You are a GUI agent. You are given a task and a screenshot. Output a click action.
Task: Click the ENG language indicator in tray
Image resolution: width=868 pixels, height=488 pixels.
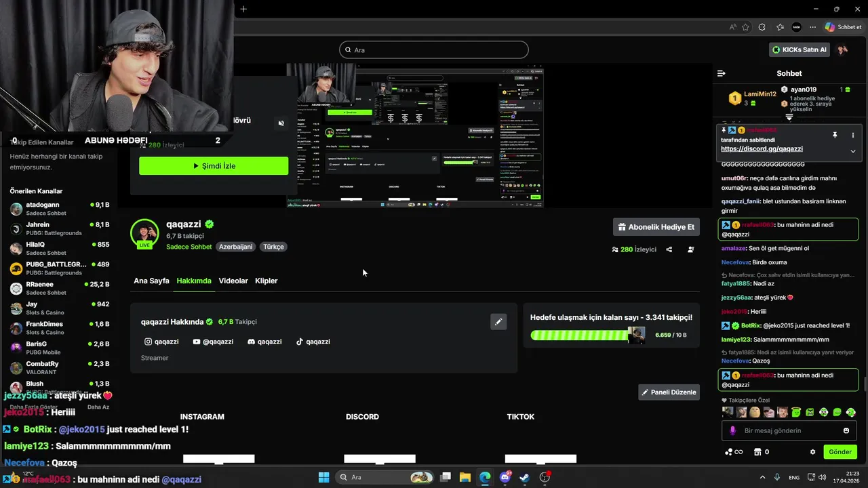(794, 477)
